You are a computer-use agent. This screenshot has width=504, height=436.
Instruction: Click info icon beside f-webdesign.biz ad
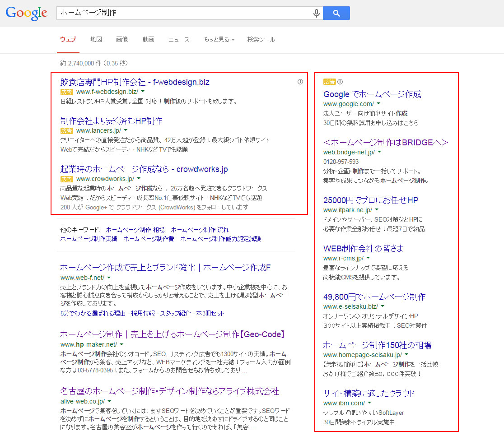300,82
